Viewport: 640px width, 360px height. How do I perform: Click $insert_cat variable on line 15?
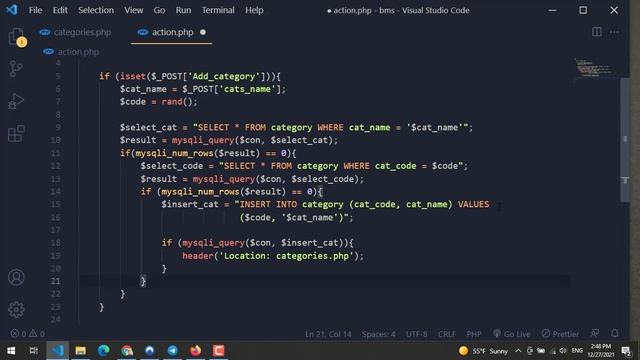(x=190, y=204)
